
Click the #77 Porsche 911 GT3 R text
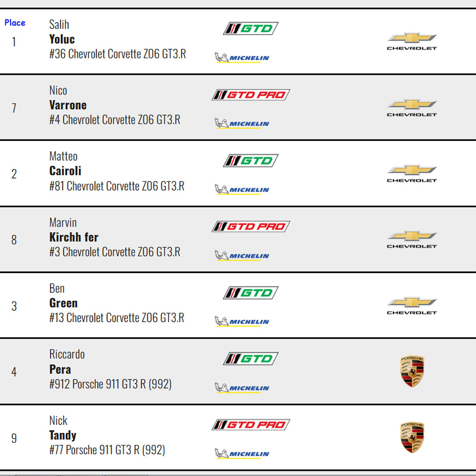coord(107,450)
